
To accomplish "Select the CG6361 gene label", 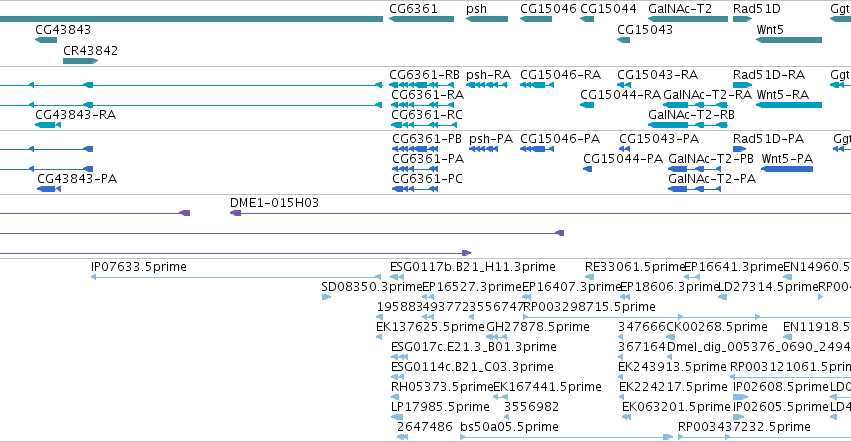I will point(413,9).
